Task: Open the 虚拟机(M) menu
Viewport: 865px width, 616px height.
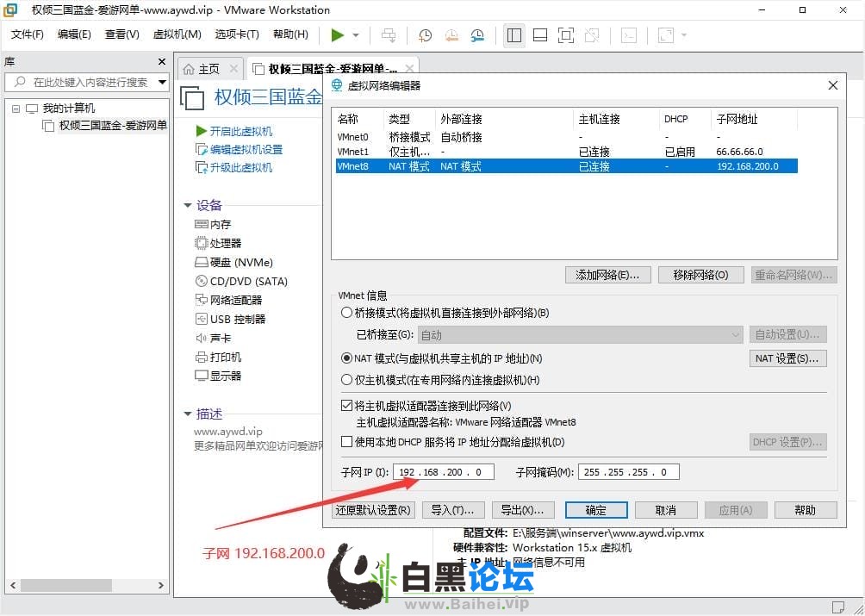Action: click(x=177, y=34)
